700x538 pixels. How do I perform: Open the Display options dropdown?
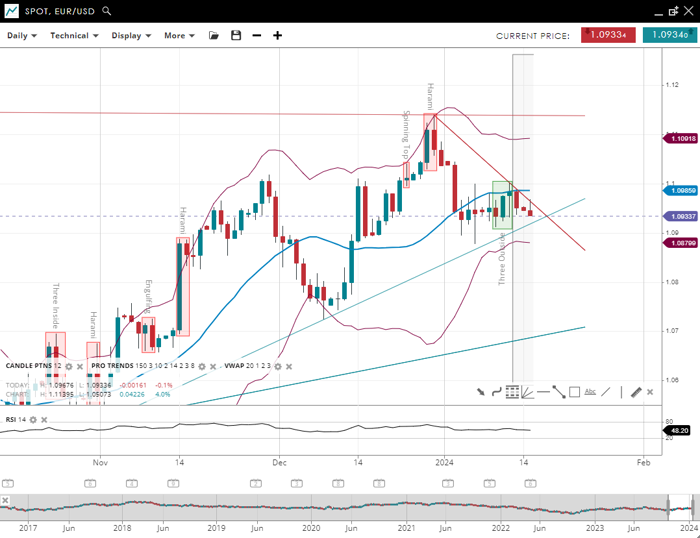[131, 35]
